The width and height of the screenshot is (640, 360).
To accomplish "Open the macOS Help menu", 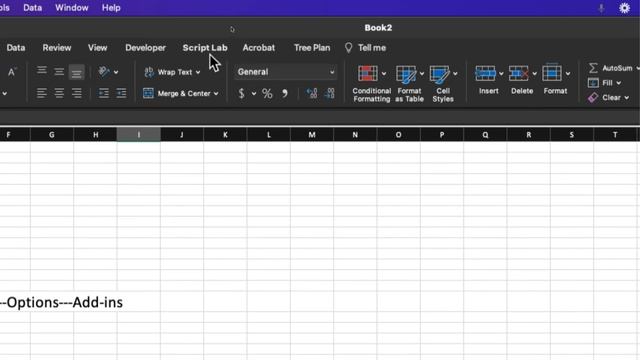I will pyautogui.click(x=111, y=8).
